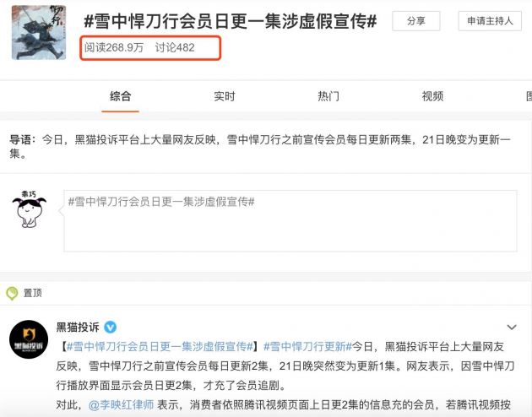Expand the post options chevron on 黑猫投诉 post
The image size is (532, 417).
511,328
